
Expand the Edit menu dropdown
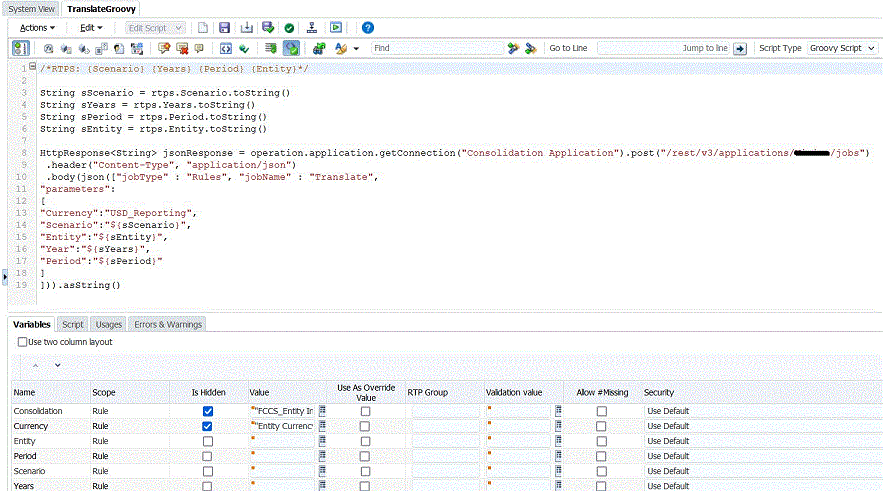(92, 28)
